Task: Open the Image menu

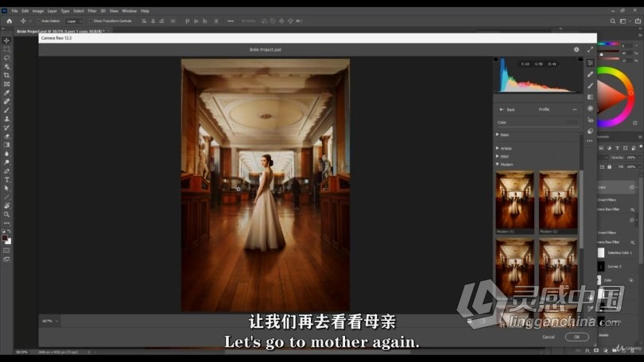Action: 38,11
